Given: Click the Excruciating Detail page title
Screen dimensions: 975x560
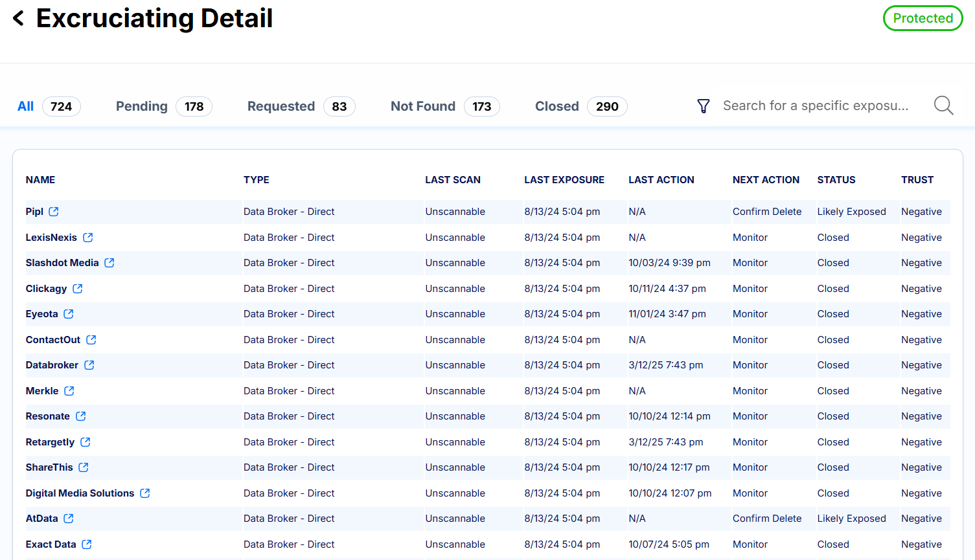Looking at the screenshot, I should (155, 18).
